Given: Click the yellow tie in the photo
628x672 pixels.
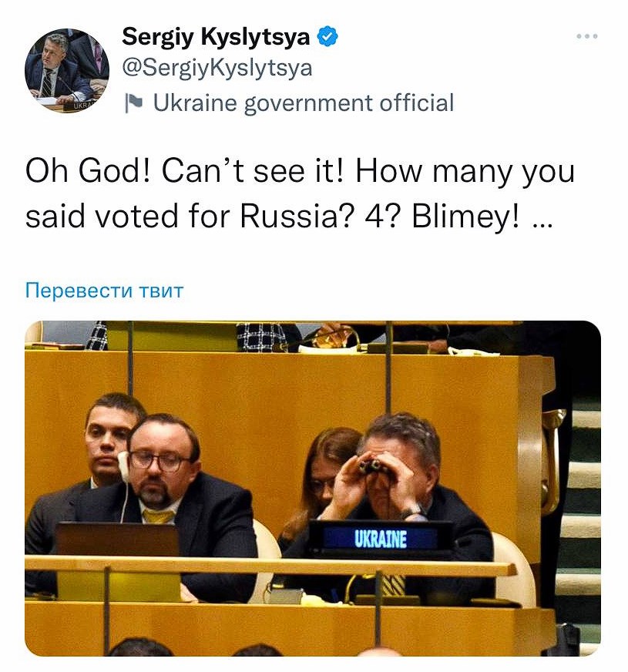Looking at the screenshot, I should [x=159, y=516].
